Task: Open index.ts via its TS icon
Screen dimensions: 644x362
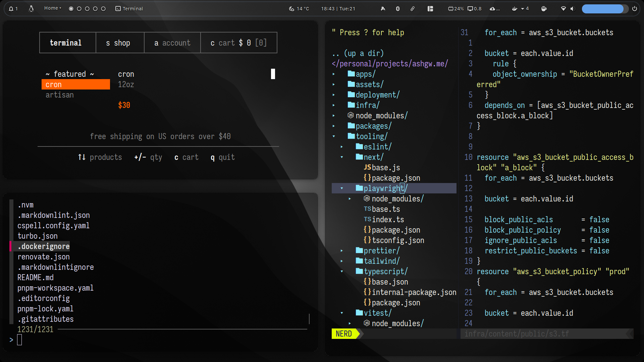Action: (x=368, y=219)
